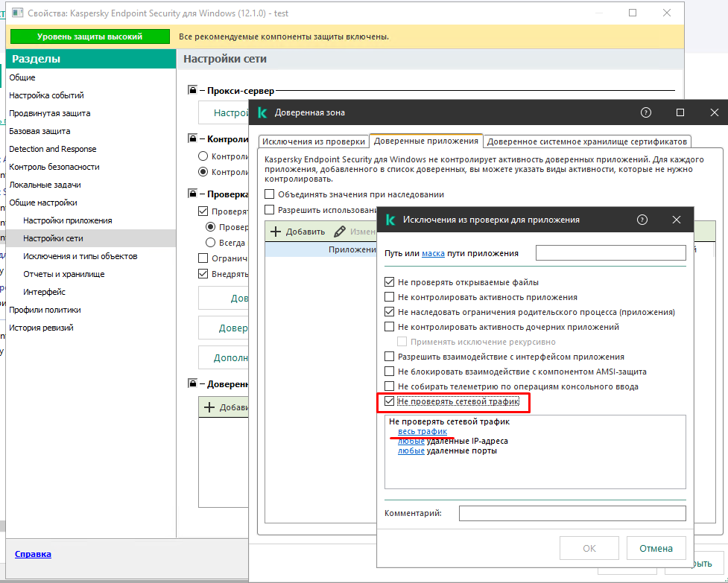Click the Путь или маска application path field

610,253
